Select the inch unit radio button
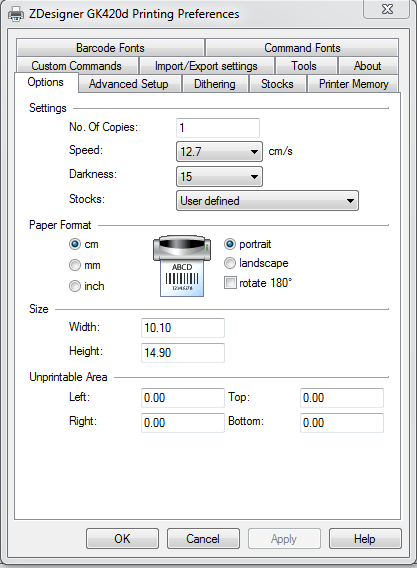Viewport: 417px width, 568px height. [x=75, y=286]
